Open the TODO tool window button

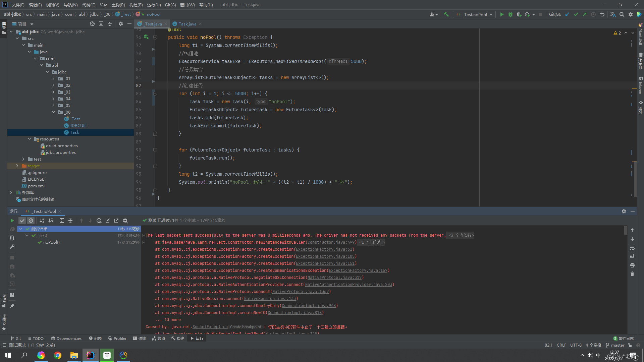36,338
